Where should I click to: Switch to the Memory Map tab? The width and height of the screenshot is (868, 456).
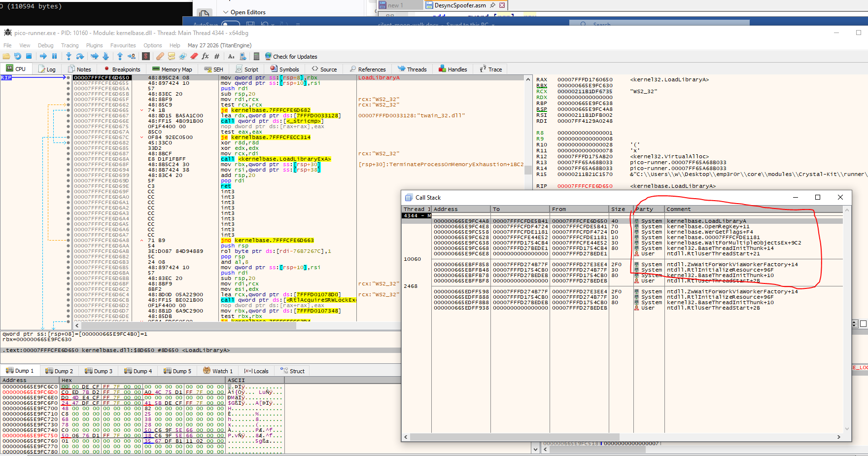click(x=172, y=70)
